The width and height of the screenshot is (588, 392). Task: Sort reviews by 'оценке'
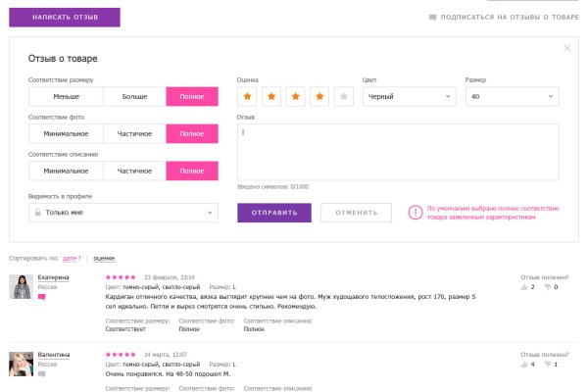click(103, 258)
